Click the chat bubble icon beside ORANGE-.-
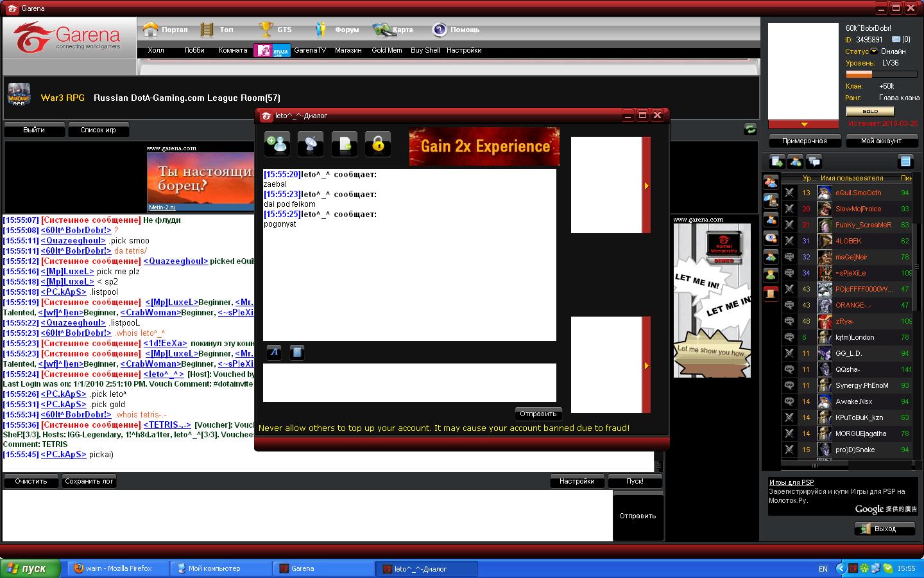This screenshot has width=924, height=578. coord(789,305)
